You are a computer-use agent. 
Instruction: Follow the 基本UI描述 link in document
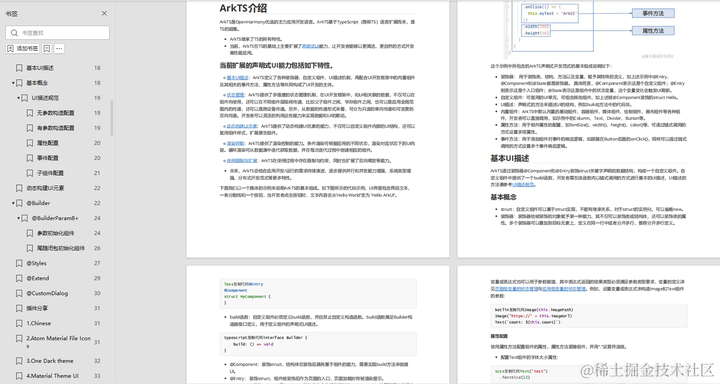point(237,78)
